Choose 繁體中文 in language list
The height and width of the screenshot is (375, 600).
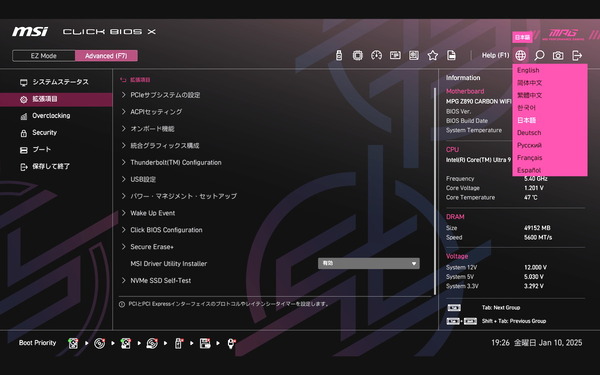click(x=530, y=95)
